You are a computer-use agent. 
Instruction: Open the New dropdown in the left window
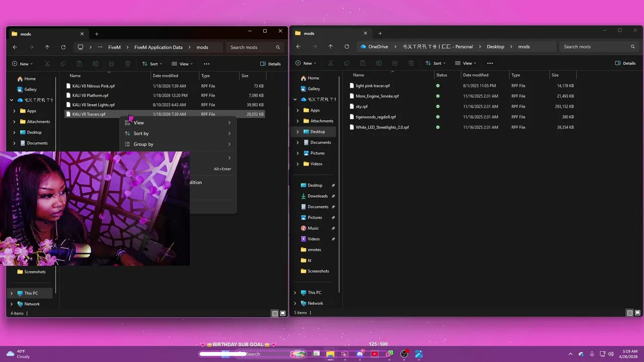click(22, 64)
